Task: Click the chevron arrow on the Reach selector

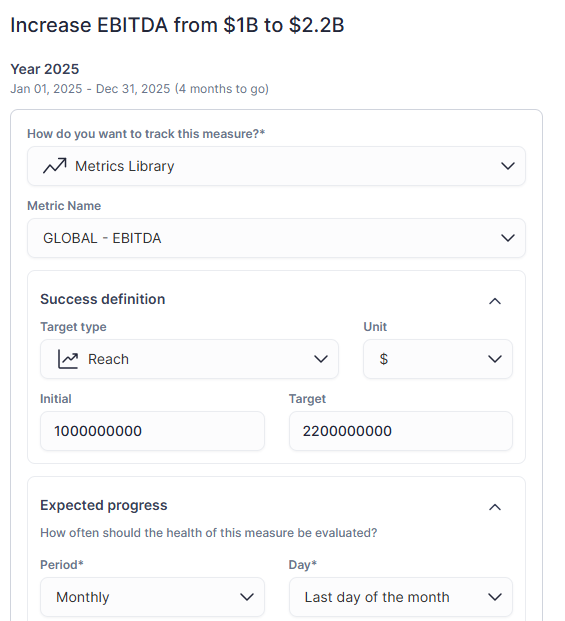Action: (x=321, y=359)
